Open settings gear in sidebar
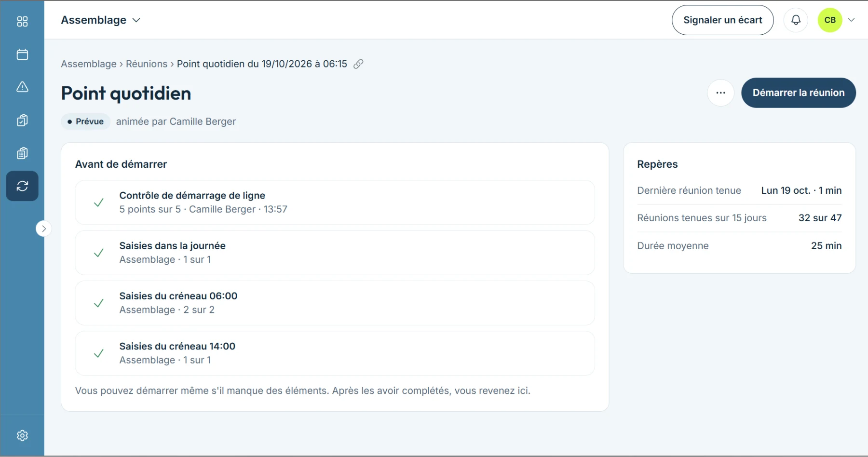The height and width of the screenshot is (457, 868). tap(22, 435)
